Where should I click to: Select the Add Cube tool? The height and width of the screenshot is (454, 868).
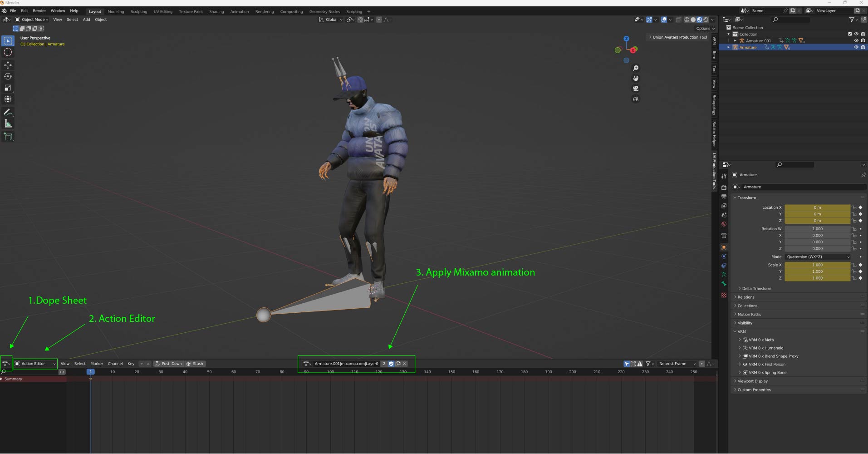8,136
